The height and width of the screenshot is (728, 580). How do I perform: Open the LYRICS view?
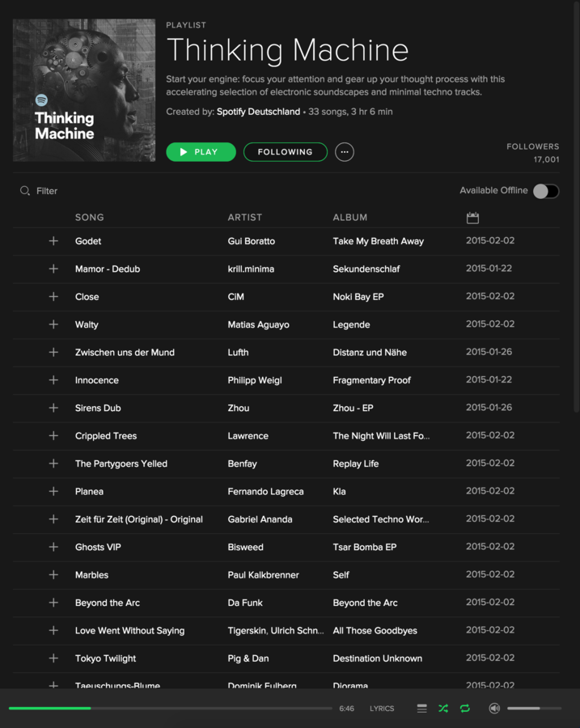coord(382,709)
